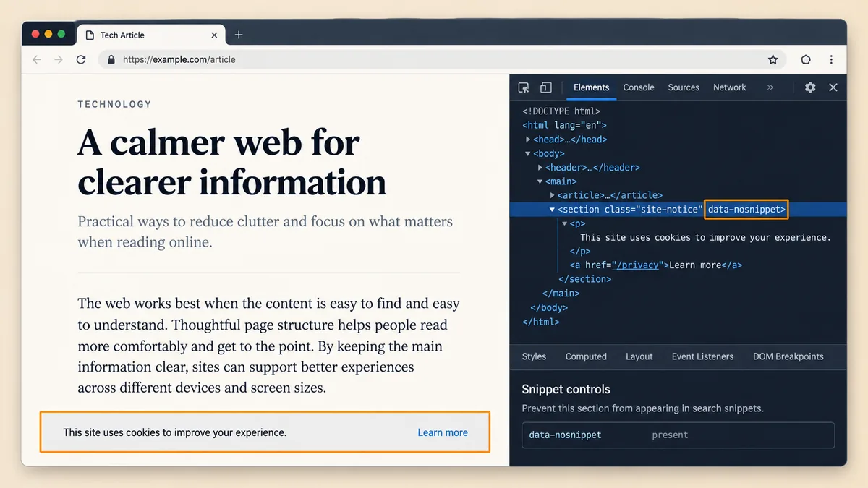Click the data-nosnippet attribute in the DOM

pos(746,210)
